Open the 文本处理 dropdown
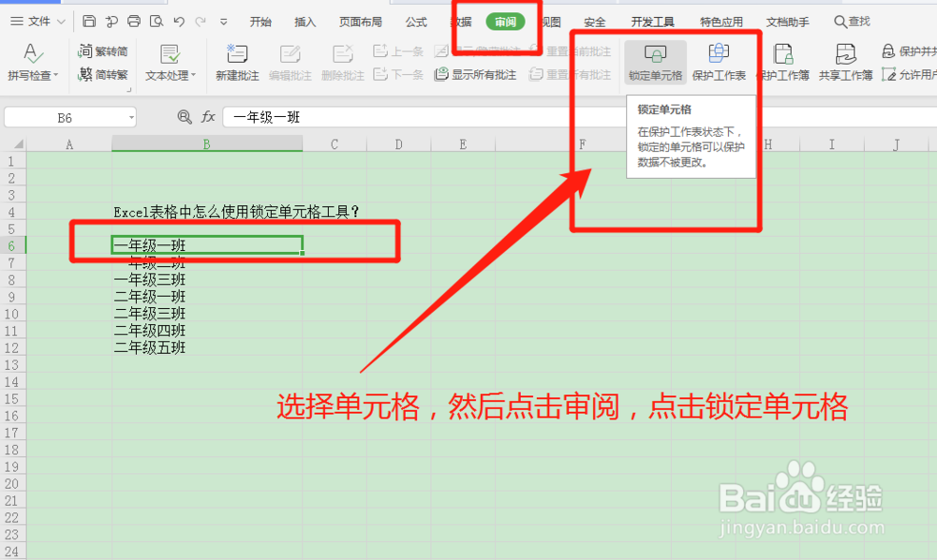The height and width of the screenshot is (560, 937). [x=171, y=62]
